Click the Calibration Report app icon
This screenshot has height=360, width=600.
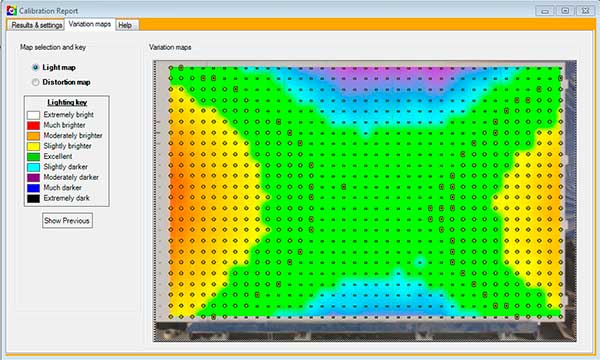tap(11, 10)
